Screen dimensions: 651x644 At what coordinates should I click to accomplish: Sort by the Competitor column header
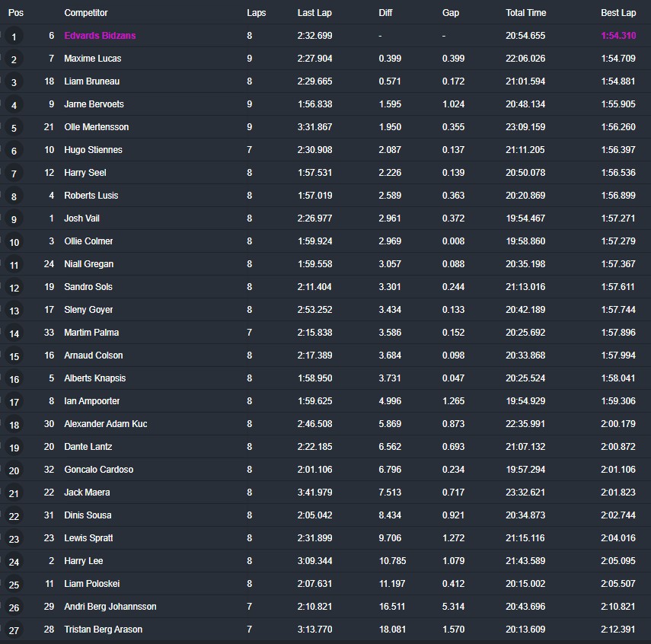tap(85, 13)
